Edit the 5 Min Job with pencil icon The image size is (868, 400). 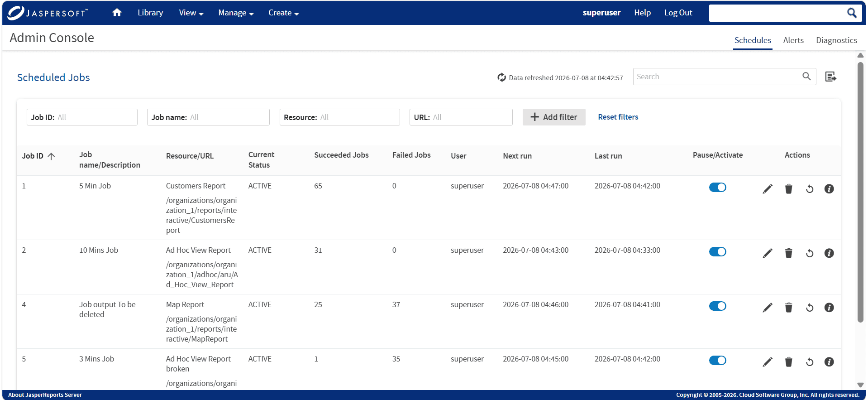click(x=768, y=189)
